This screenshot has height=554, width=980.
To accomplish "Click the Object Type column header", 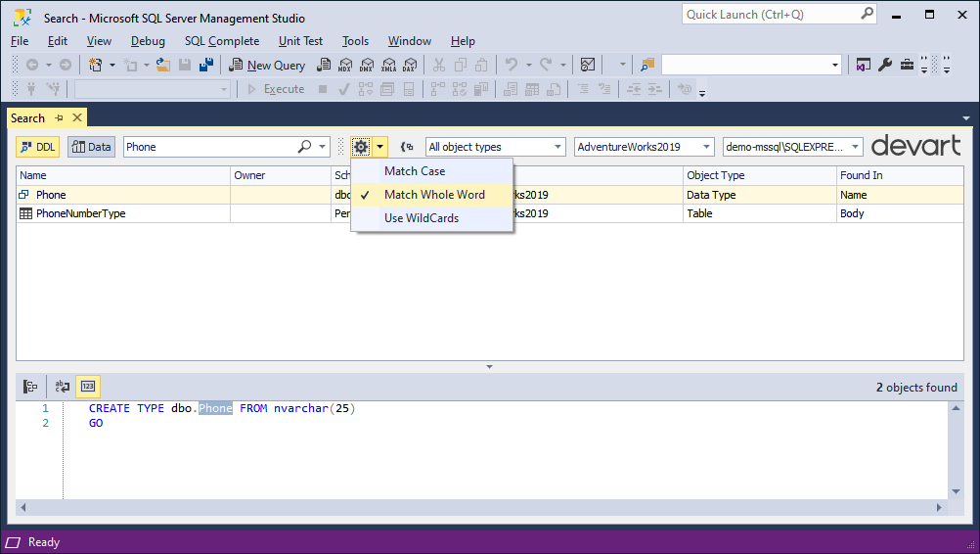I will coord(716,175).
